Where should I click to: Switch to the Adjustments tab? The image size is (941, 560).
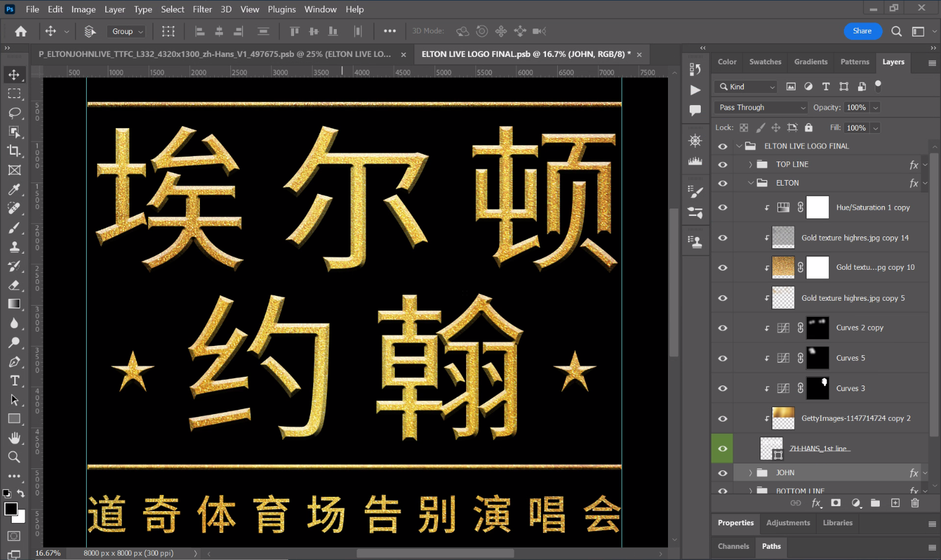(x=788, y=523)
